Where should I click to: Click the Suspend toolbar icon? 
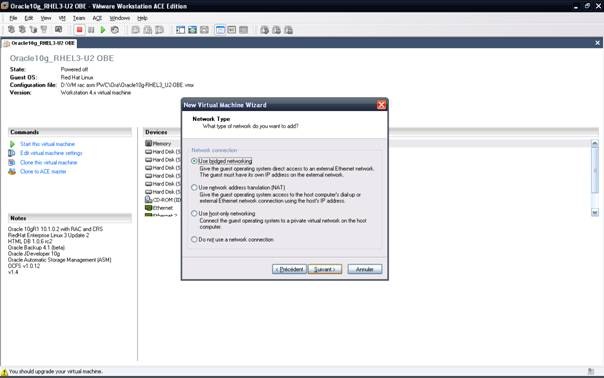click(91, 30)
